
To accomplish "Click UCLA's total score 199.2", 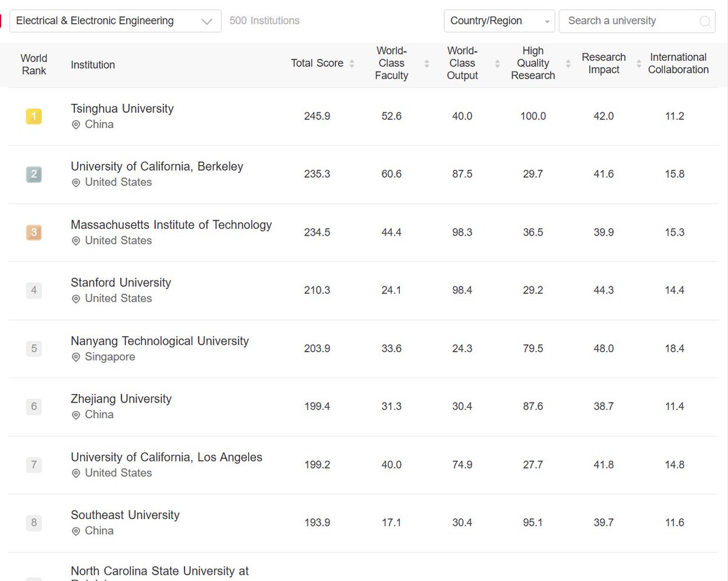I will (317, 465).
